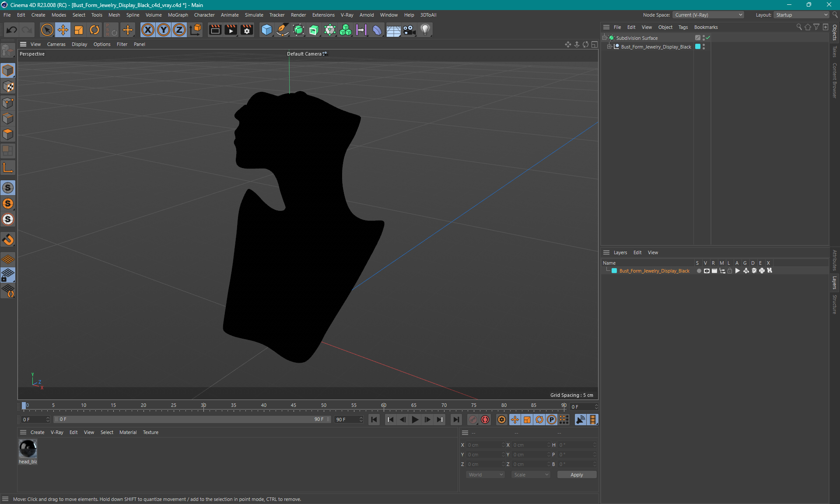Viewport: 840px width, 504px height.
Task: Expand the Bust_Form_Jewelry_Display_Black object node
Action: point(609,47)
